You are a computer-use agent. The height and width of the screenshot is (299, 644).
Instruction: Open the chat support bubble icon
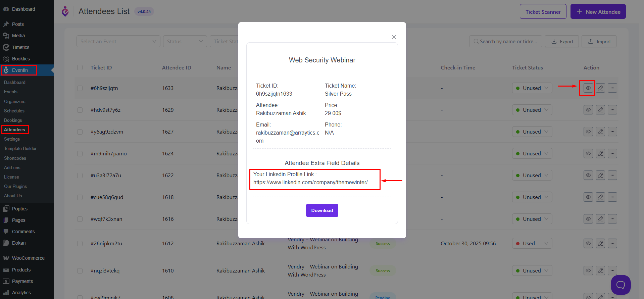click(x=621, y=285)
